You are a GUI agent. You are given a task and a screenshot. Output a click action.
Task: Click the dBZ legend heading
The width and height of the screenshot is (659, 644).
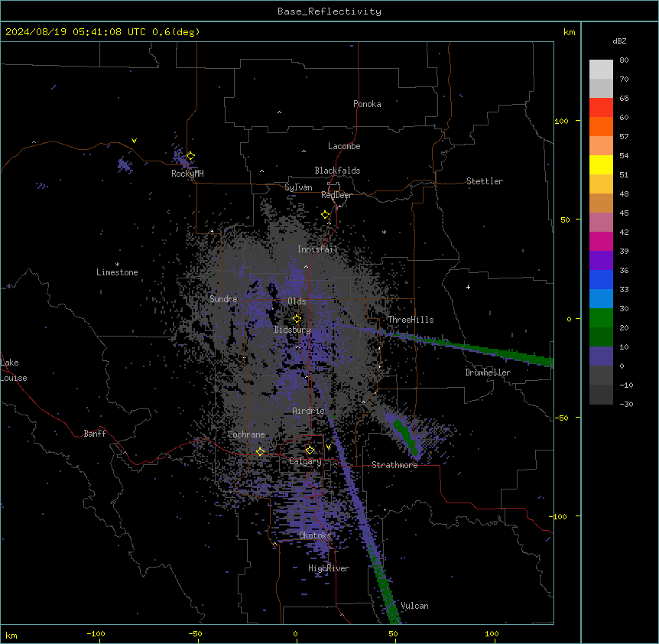(x=619, y=41)
